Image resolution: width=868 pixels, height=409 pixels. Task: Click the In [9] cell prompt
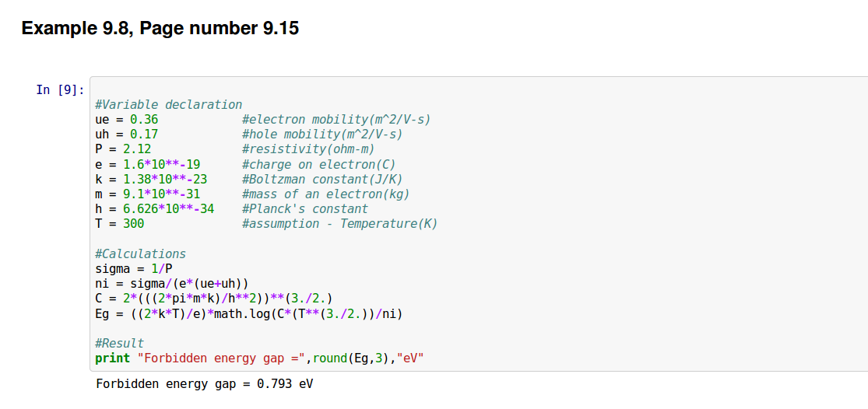point(60,89)
